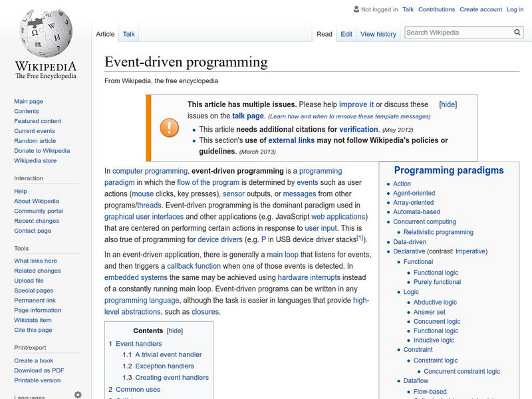Click Download as PDF
The image size is (532, 399).
pos(39,370)
